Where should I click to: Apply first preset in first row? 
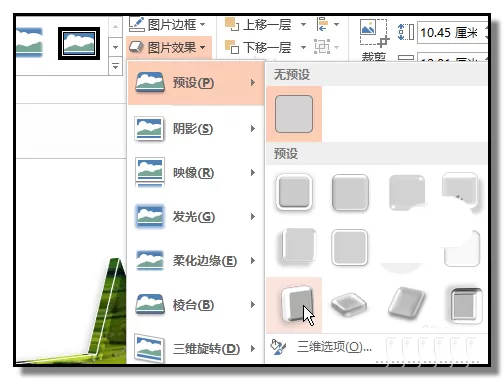pyautogui.click(x=294, y=192)
